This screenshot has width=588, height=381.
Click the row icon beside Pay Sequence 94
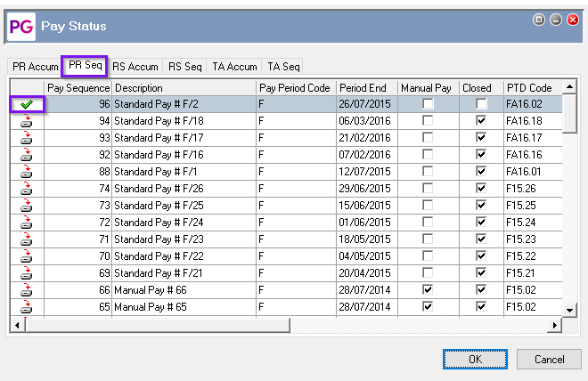coord(26,120)
